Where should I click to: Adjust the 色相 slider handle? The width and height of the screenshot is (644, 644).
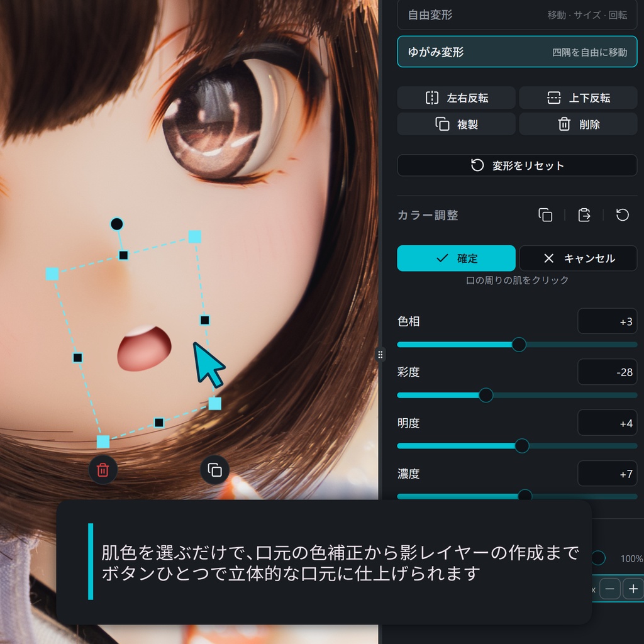pyautogui.click(x=519, y=345)
